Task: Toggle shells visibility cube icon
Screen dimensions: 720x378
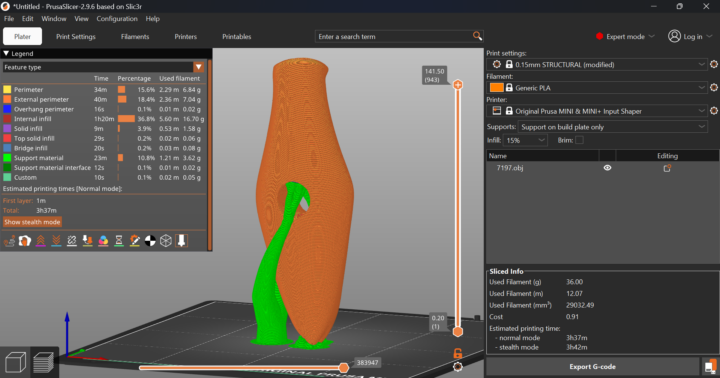Action: (x=166, y=241)
